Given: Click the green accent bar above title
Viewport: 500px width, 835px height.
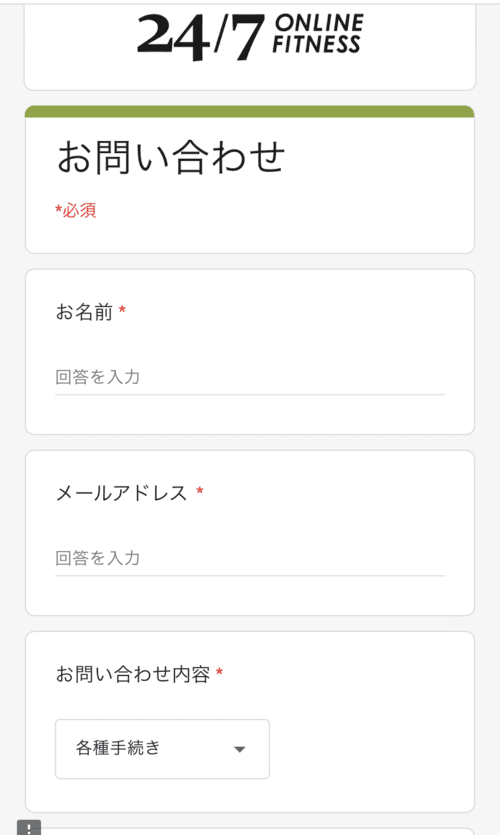Looking at the screenshot, I should [x=250, y=111].
